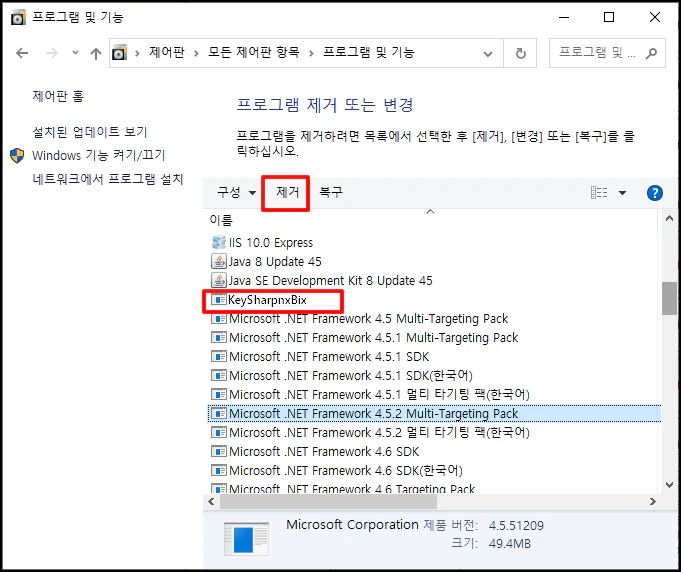Select .NET Framework 4.5.2 멀티 타기팅 팩(한국어)

[x=379, y=433]
